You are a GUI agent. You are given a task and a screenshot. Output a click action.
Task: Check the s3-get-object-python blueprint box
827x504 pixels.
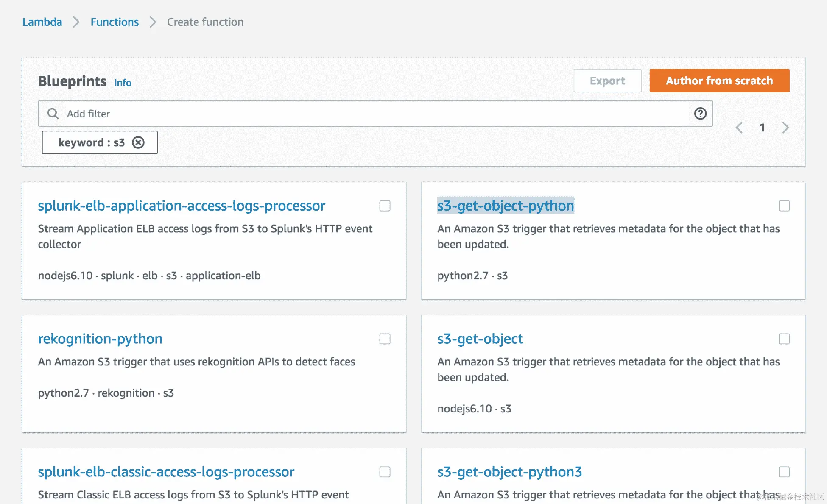(x=784, y=206)
